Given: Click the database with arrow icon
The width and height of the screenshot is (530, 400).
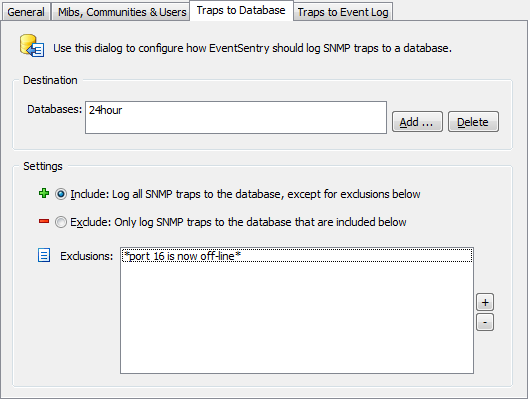Looking at the screenshot, I should click(x=32, y=46).
